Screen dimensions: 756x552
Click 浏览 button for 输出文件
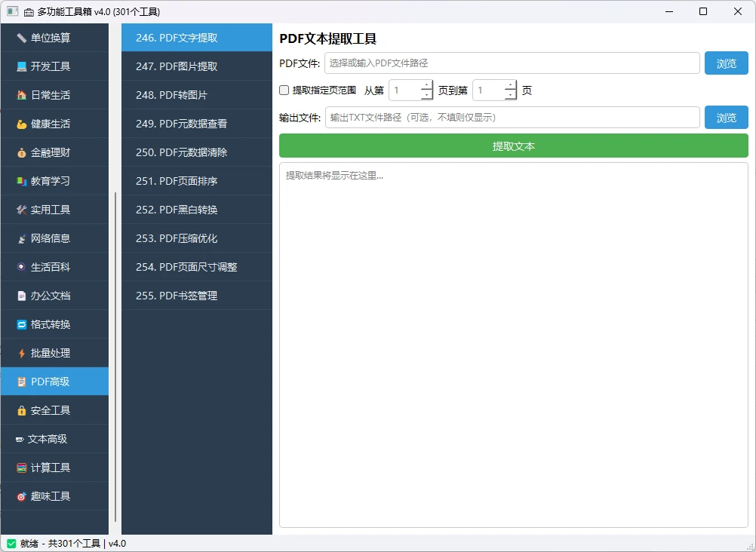pyautogui.click(x=726, y=118)
